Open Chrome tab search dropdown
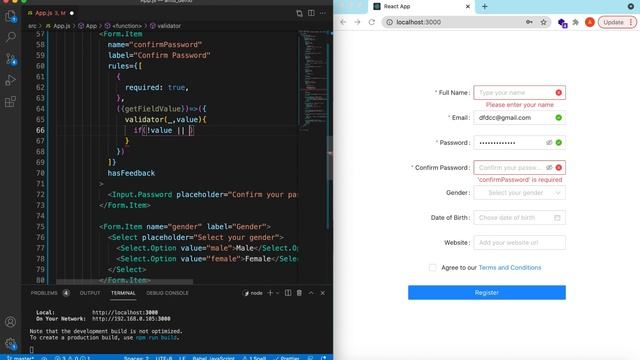640x360 pixels. click(x=631, y=7)
